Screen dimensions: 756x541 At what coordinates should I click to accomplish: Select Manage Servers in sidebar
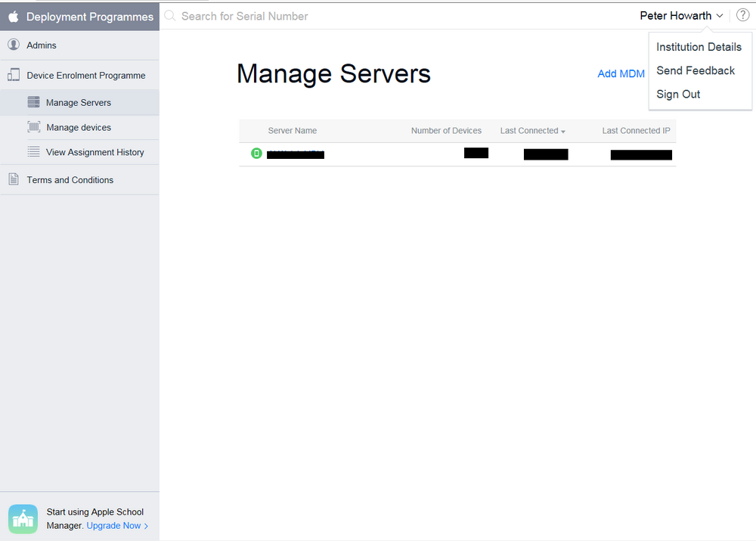coord(79,102)
